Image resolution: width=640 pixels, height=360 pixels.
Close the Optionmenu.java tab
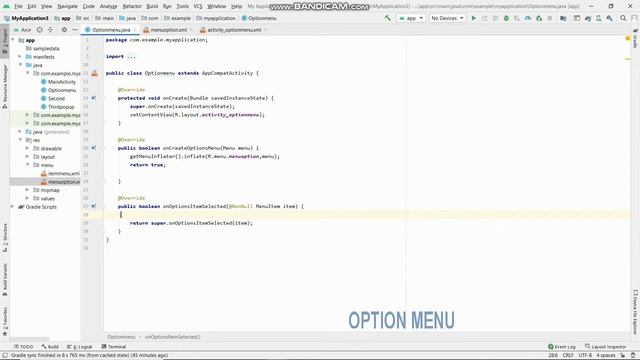coord(135,30)
